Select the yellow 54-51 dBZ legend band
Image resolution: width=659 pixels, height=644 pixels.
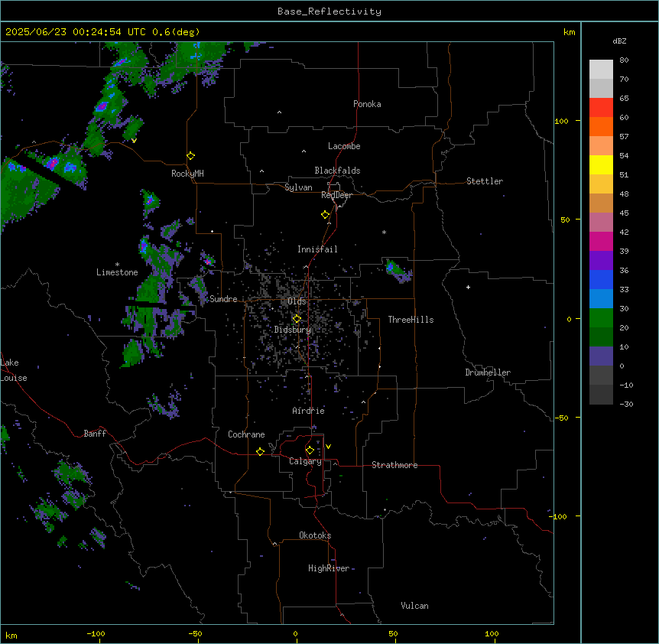[601, 164]
